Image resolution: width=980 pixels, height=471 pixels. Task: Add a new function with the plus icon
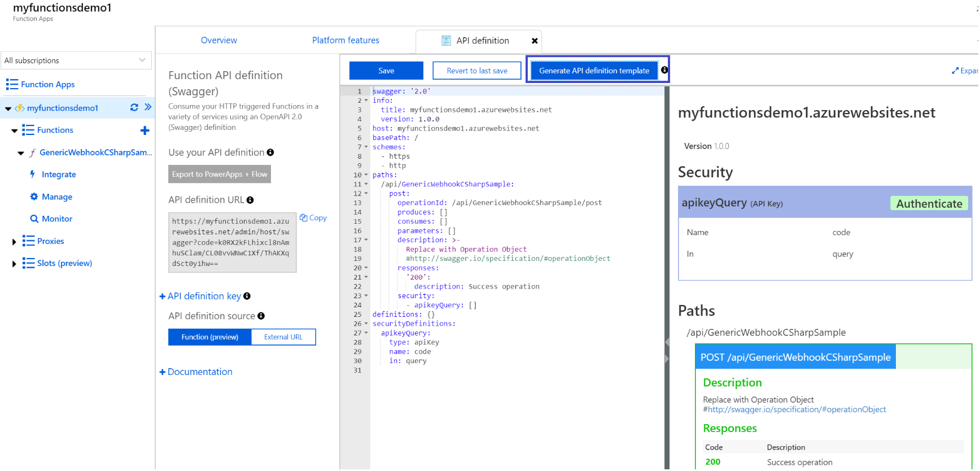(145, 130)
